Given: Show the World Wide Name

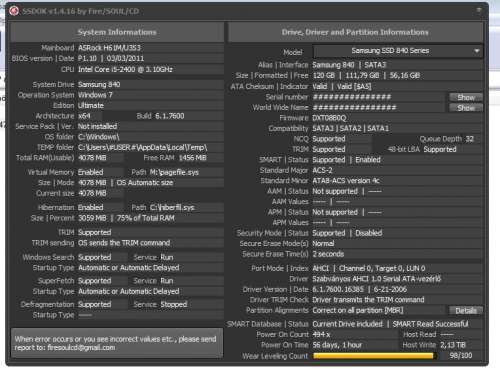Looking at the screenshot, I should pos(466,108).
